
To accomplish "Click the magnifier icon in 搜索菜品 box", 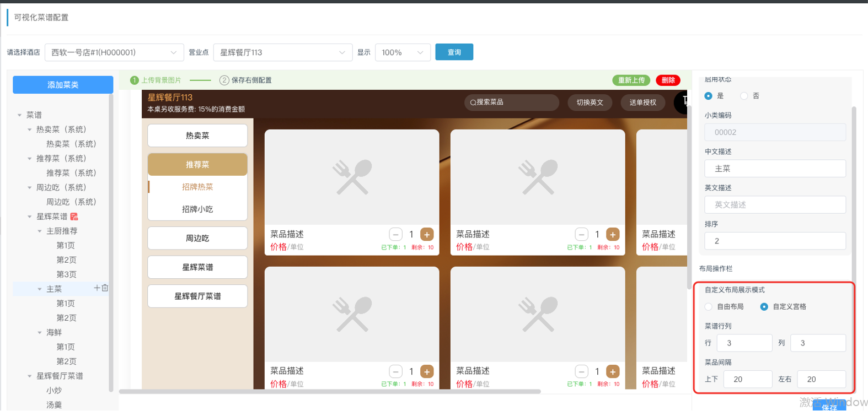I will click(x=473, y=102).
